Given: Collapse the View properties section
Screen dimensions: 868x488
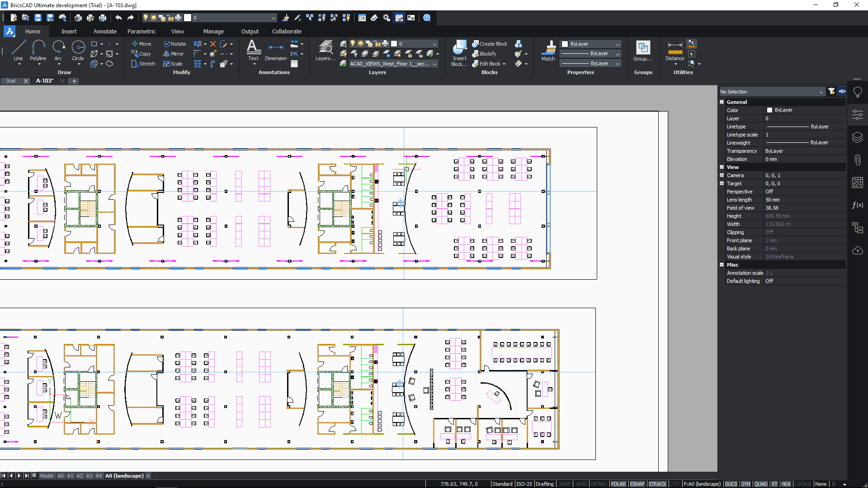Looking at the screenshot, I should 722,167.
